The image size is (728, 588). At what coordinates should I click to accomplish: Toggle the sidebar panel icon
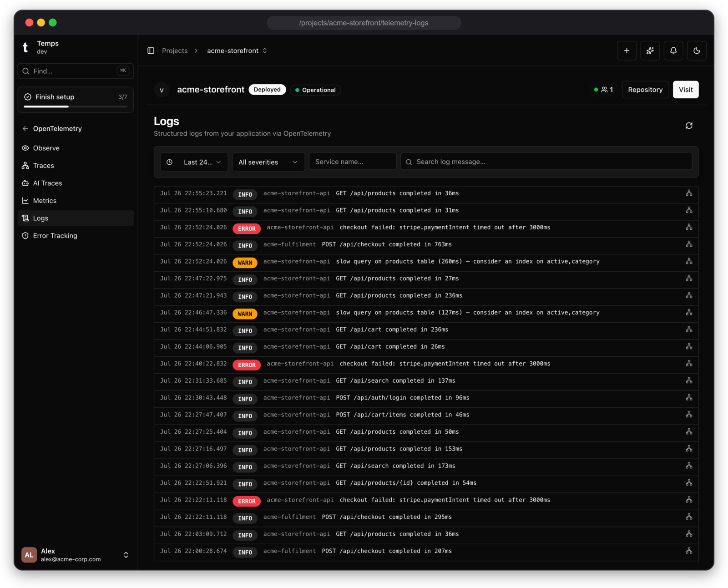click(x=151, y=51)
